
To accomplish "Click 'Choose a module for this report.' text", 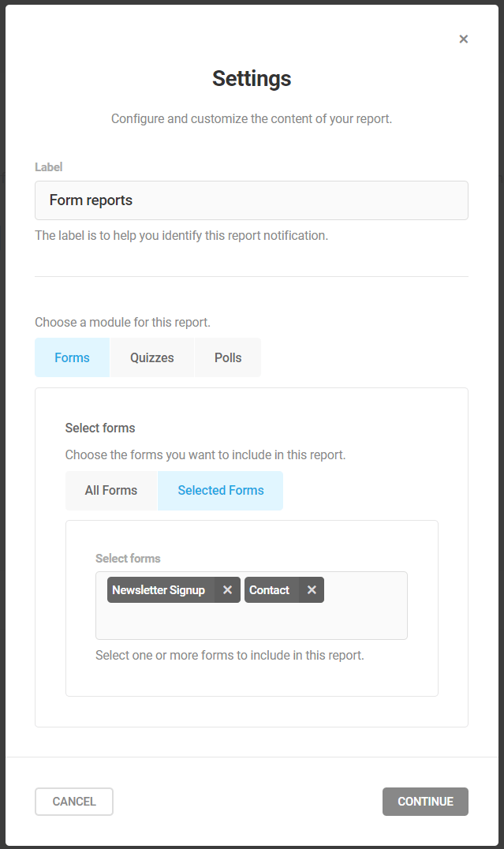I will [x=123, y=322].
